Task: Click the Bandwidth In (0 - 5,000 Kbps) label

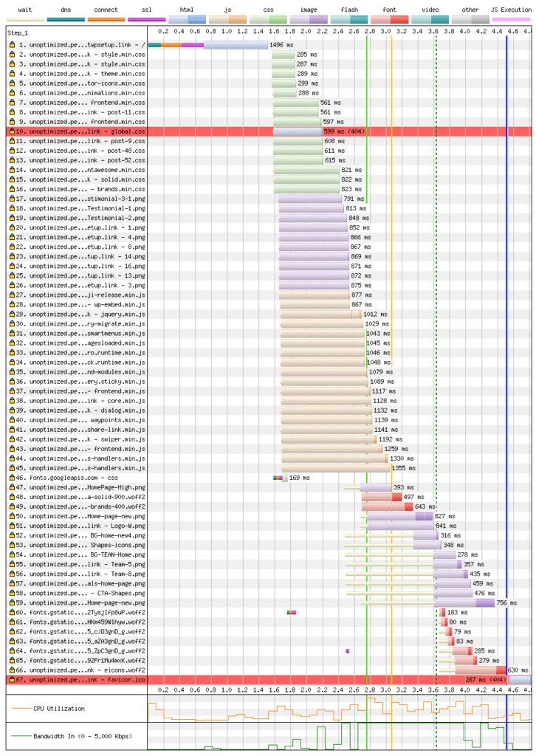Action: pyautogui.click(x=83, y=736)
